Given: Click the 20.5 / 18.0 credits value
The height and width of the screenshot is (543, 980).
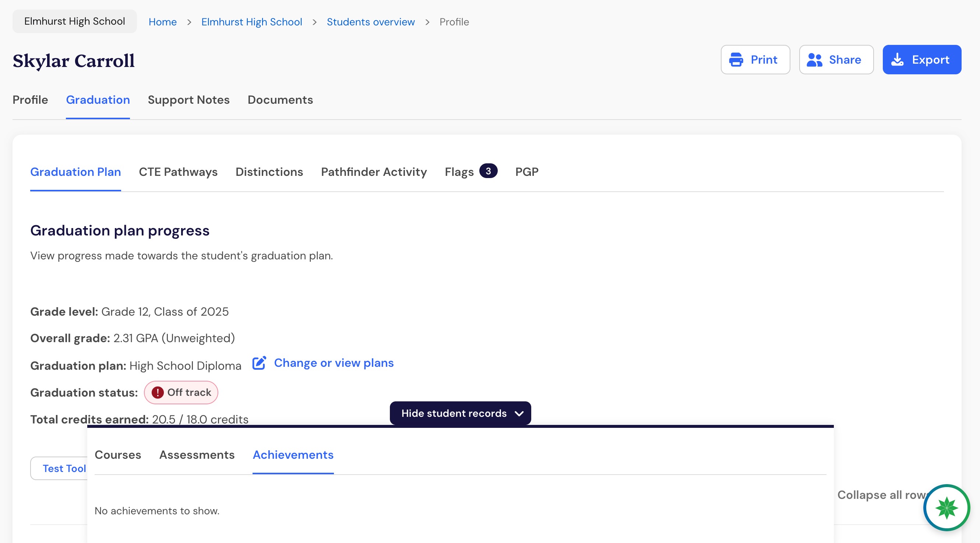Looking at the screenshot, I should click(x=200, y=419).
